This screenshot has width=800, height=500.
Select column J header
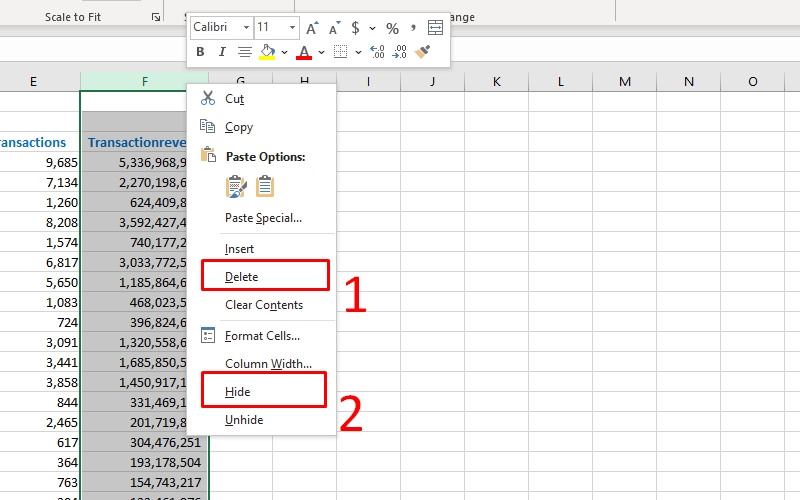point(432,82)
